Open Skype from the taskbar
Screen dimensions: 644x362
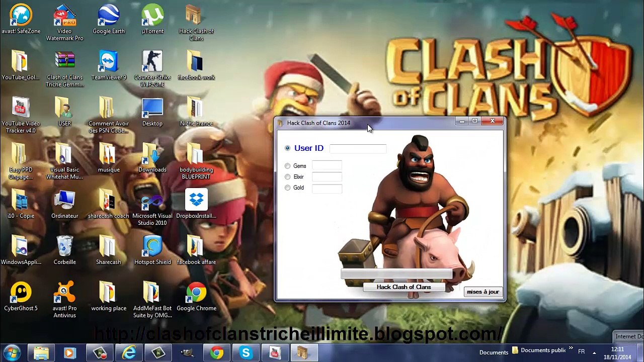246,352
